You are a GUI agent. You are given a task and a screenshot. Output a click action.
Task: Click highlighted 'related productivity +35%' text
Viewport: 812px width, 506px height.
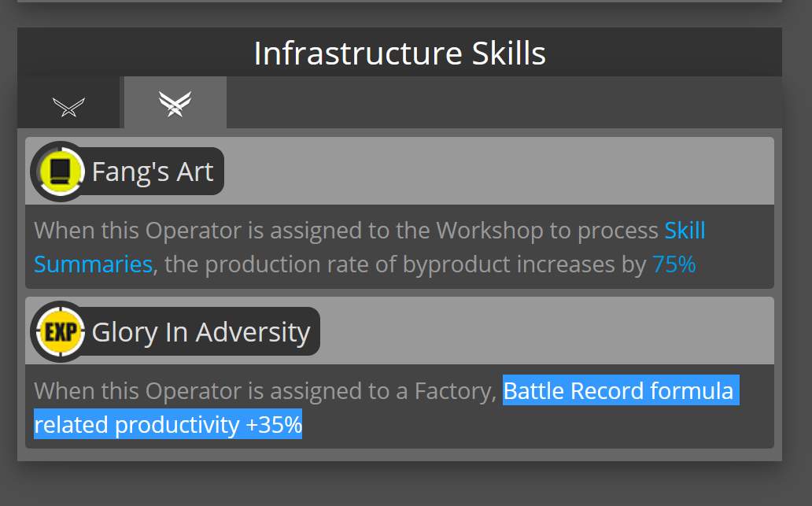[x=168, y=424]
